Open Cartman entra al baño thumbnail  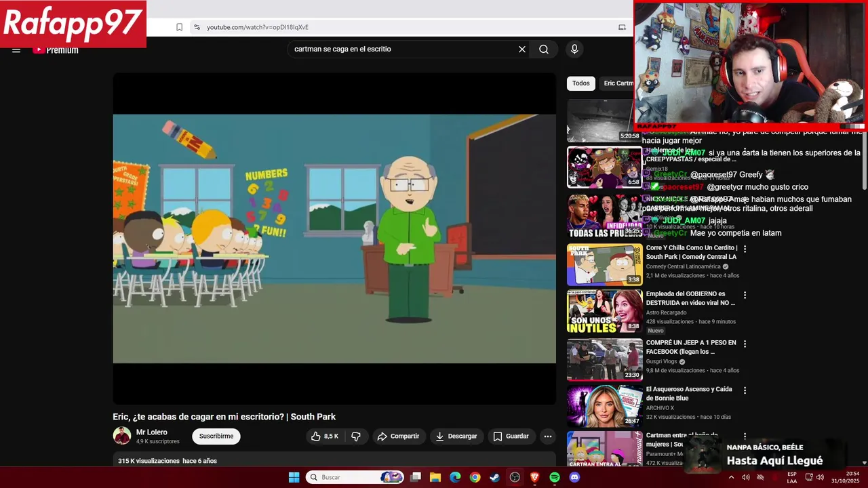click(x=604, y=449)
